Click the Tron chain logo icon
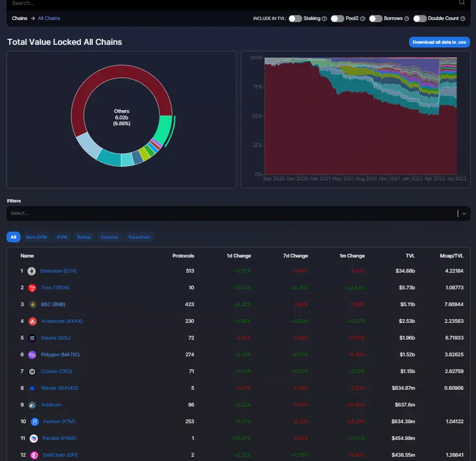This screenshot has height=461, width=476. pos(32,288)
